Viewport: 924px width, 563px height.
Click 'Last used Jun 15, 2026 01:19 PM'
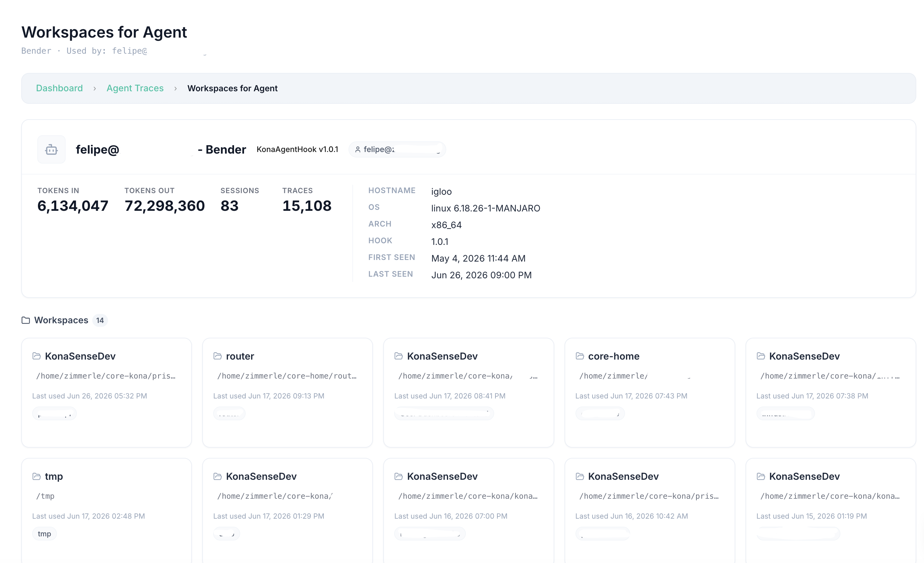point(812,516)
